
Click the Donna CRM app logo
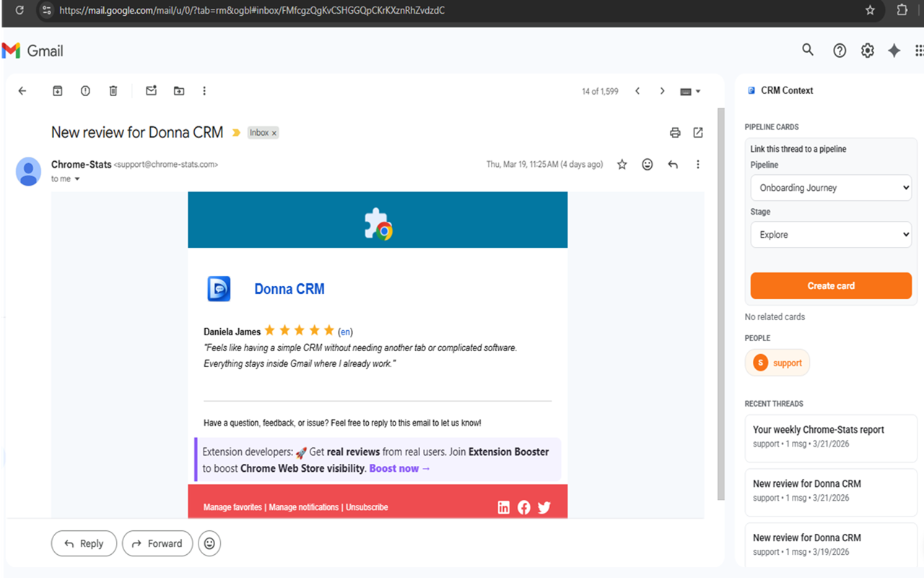pos(219,289)
